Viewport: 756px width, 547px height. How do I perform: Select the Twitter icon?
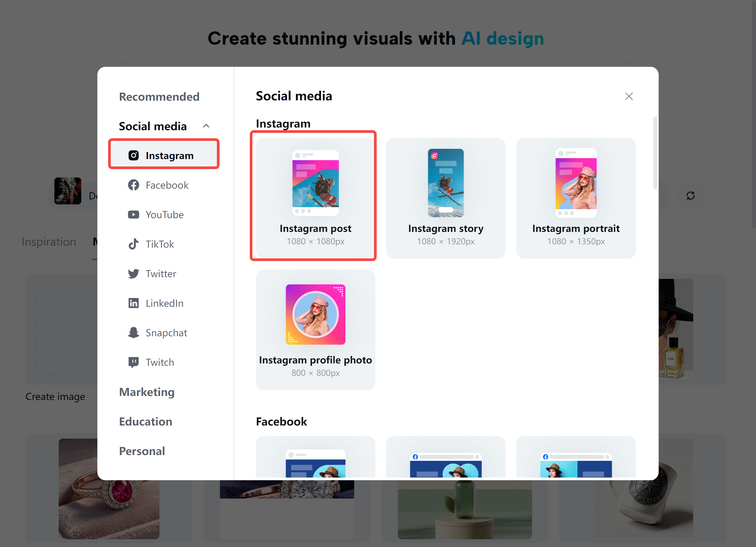tap(134, 273)
